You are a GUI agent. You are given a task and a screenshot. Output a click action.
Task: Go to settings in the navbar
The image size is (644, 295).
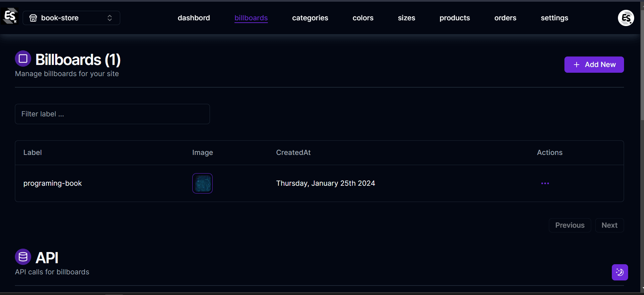[x=554, y=18]
